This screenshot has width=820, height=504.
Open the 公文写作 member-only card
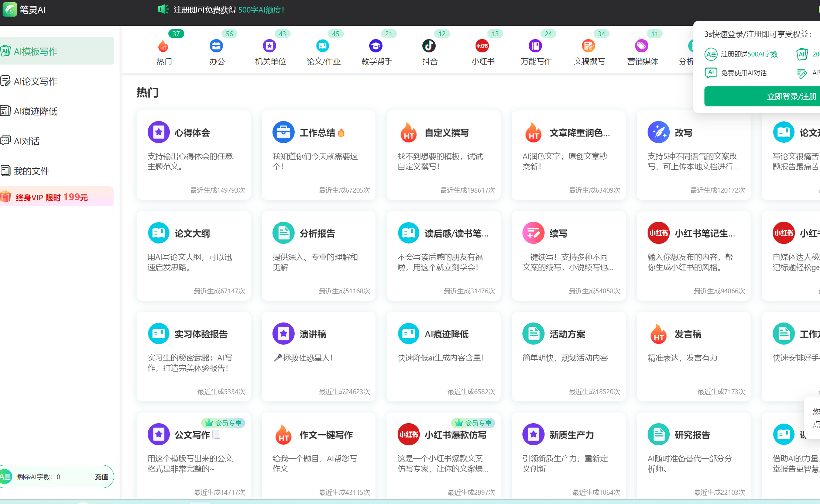193,456
